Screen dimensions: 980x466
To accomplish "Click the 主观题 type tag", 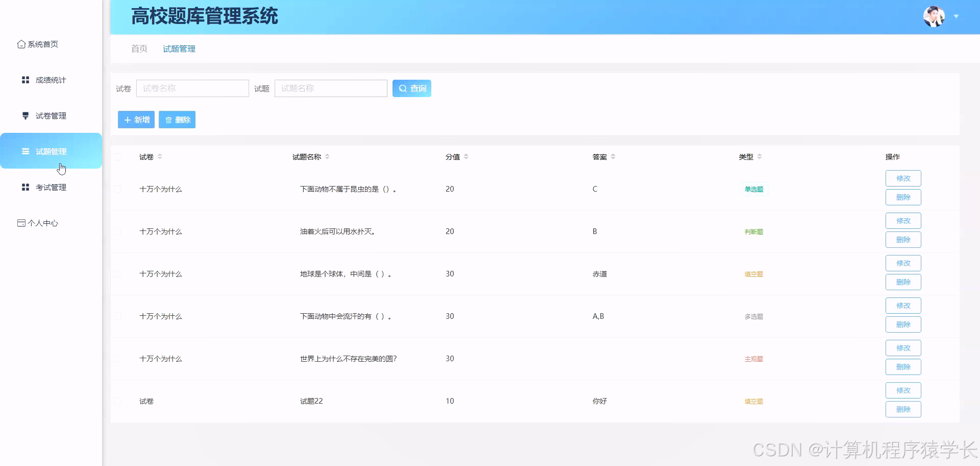I will tap(754, 359).
